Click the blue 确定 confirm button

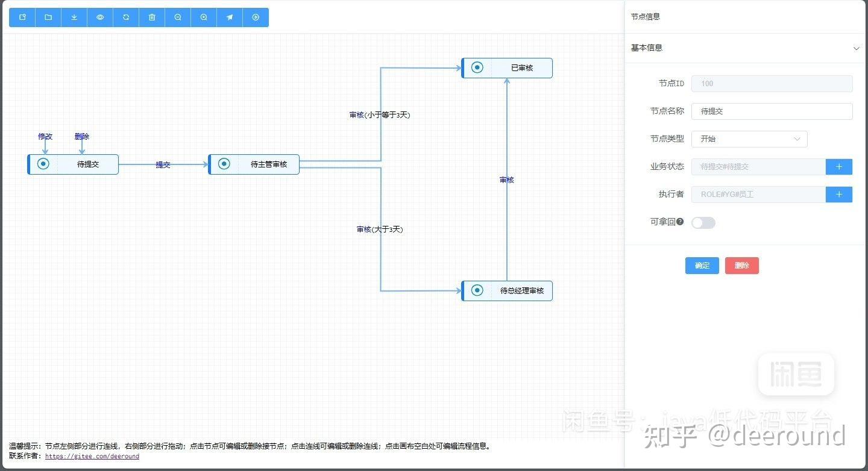(702, 265)
